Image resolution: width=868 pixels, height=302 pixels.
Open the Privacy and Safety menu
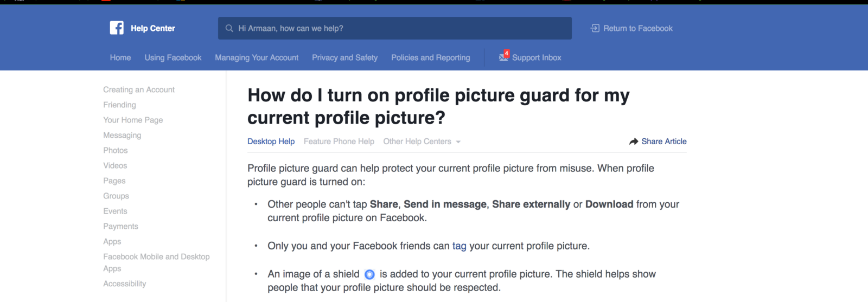click(x=344, y=57)
